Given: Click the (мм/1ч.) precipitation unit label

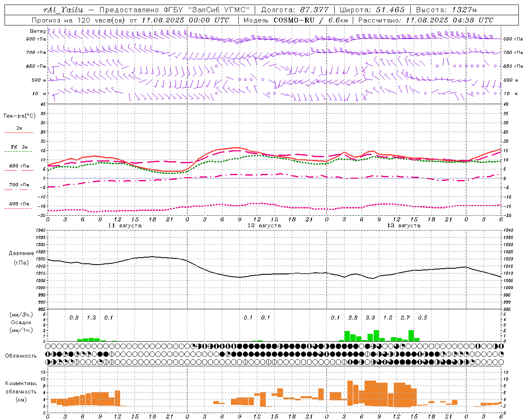Looking at the screenshot, I should tap(21, 330).
